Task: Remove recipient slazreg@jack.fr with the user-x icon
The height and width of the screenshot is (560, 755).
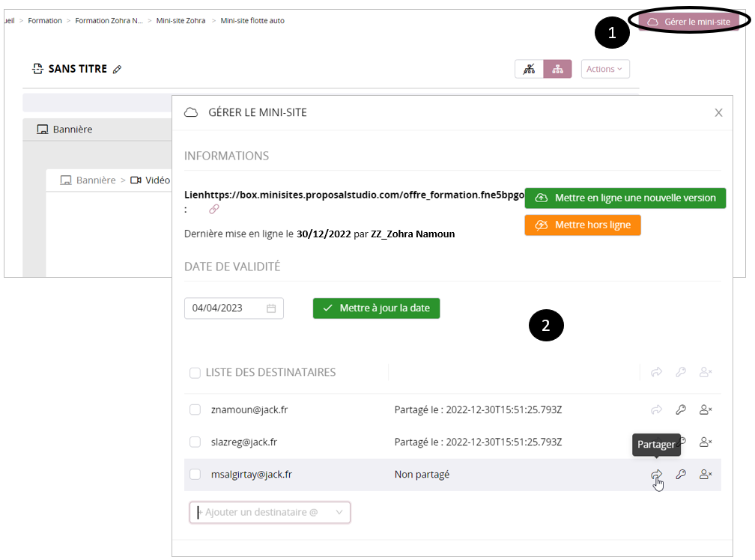Action: pyautogui.click(x=705, y=442)
